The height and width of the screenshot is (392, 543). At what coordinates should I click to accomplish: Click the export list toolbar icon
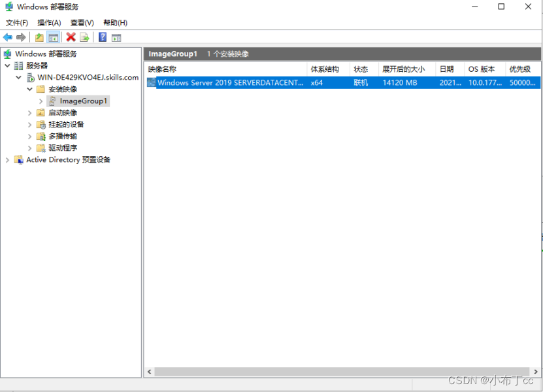click(84, 37)
